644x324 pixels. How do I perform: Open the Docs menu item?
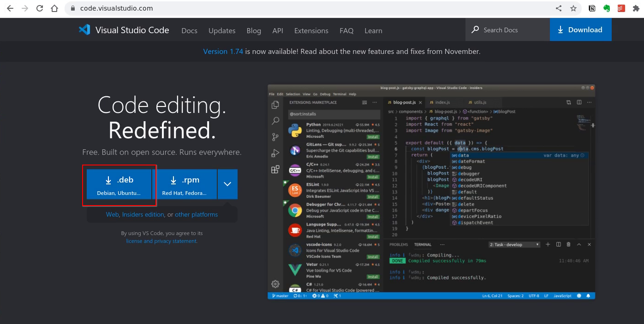pyautogui.click(x=189, y=30)
